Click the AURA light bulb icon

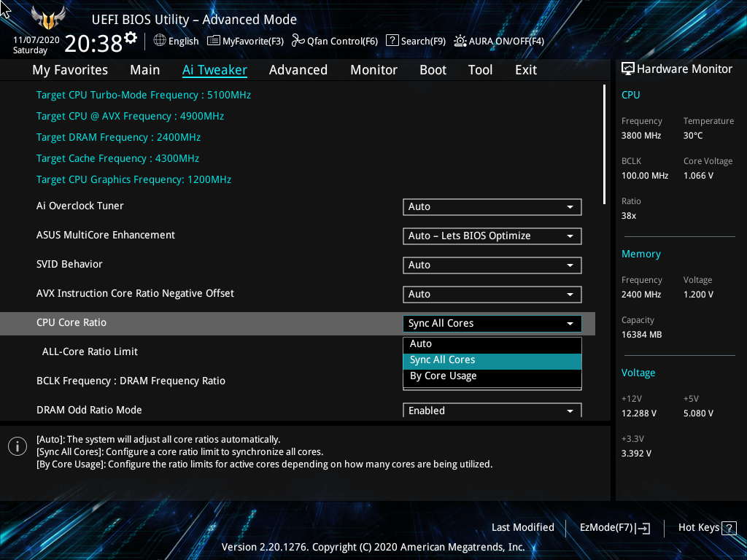pyautogui.click(x=460, y=41)
